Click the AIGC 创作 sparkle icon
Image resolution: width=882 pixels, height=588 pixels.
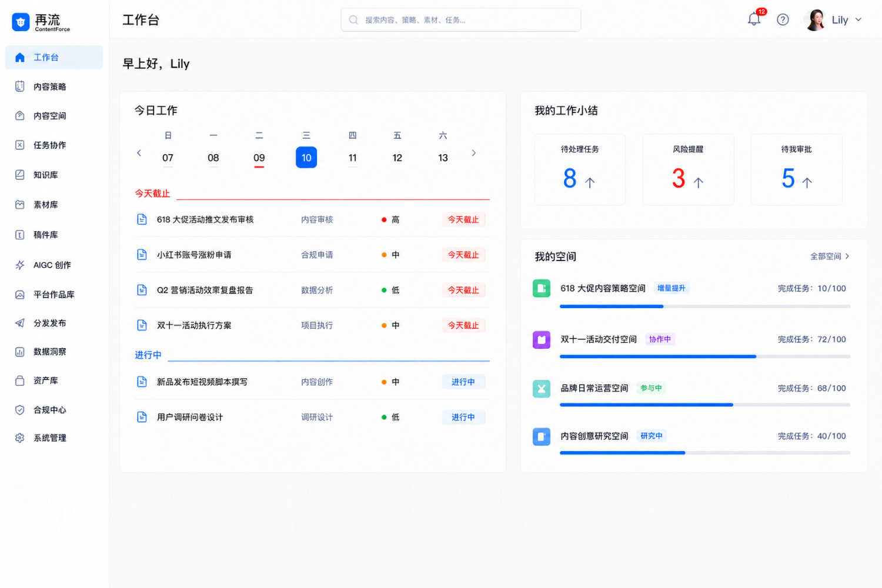click(20, 265)
